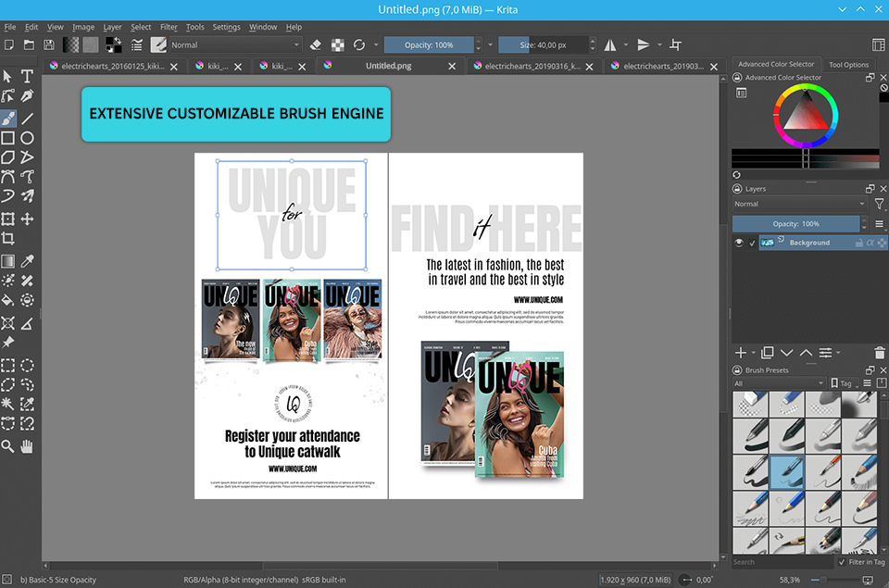Select the Move tool
Image resolution: width=889 pixels, height=588 pixels.
click(x=27, y=219)
